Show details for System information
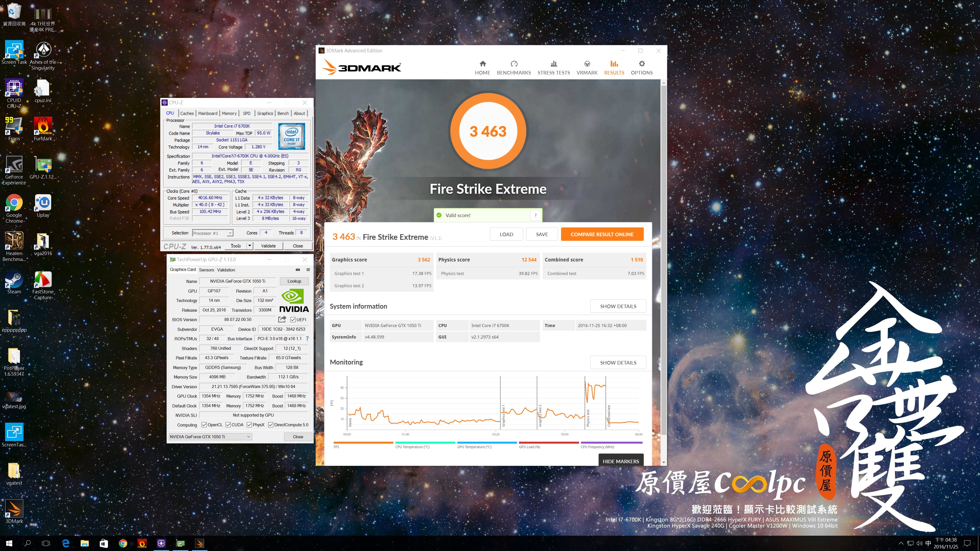This screenshot has height=551, width=980. (x=618, y=306)
